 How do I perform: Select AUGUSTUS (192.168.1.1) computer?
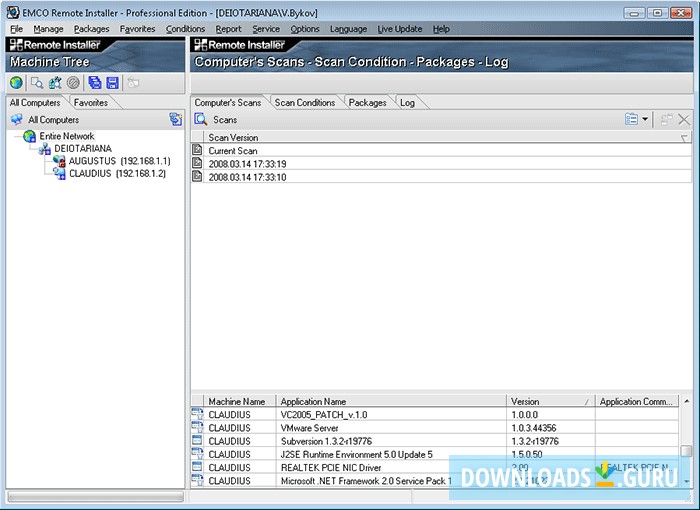click(x=120, y=161)
